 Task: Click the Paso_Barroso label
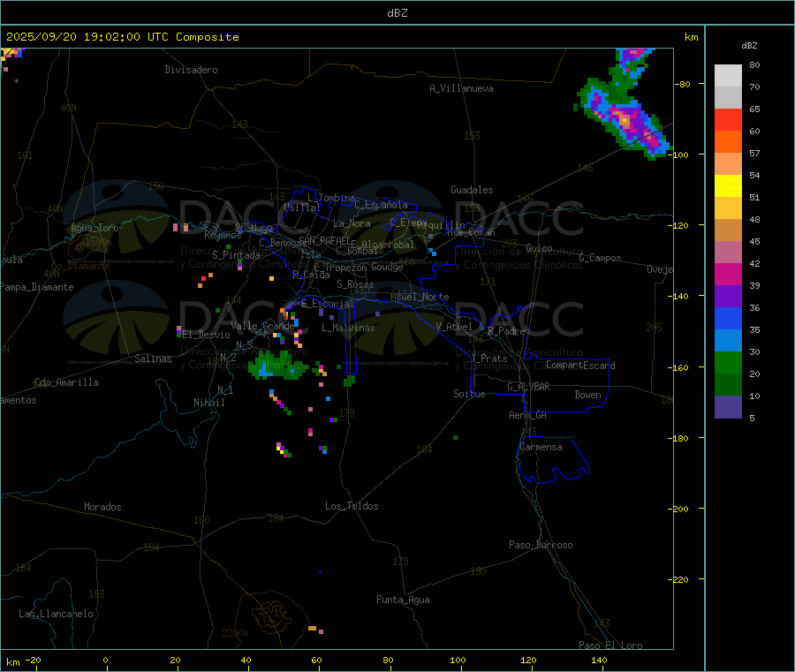coord(541,545)
